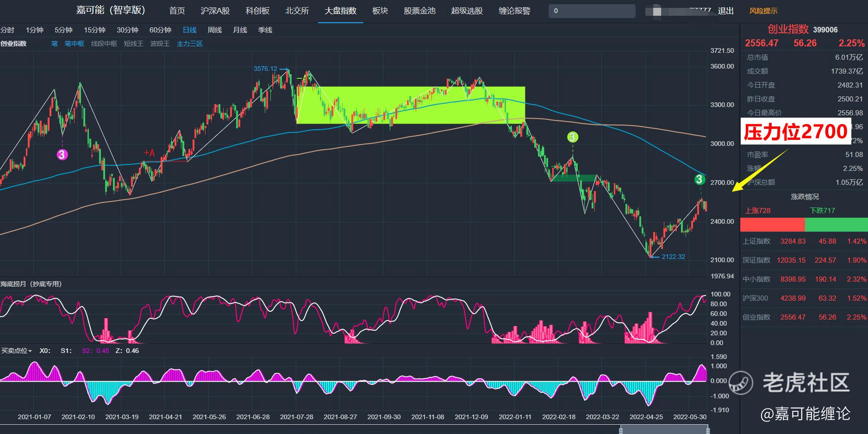Toggle the 笔 stroke overlay
868x434 pixels.
pos(54,44)
